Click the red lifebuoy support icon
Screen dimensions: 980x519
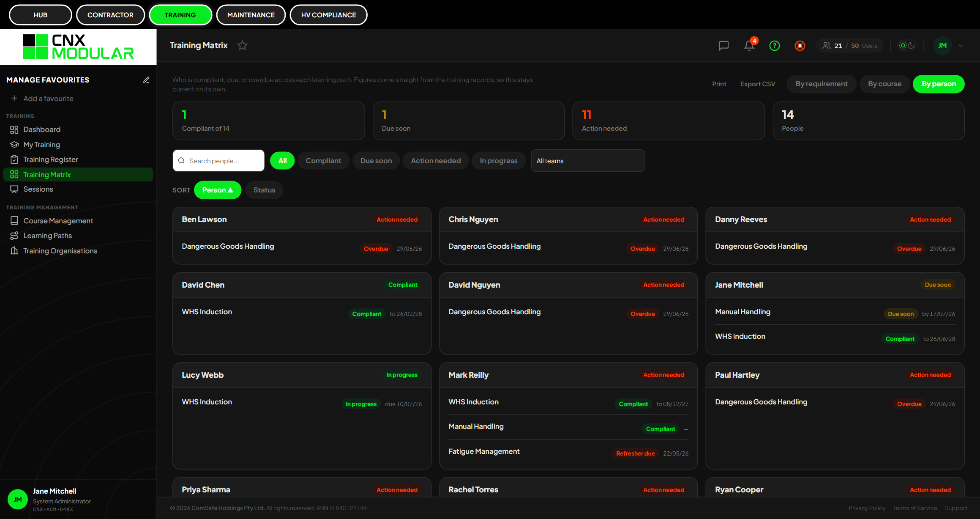[800, 46]
